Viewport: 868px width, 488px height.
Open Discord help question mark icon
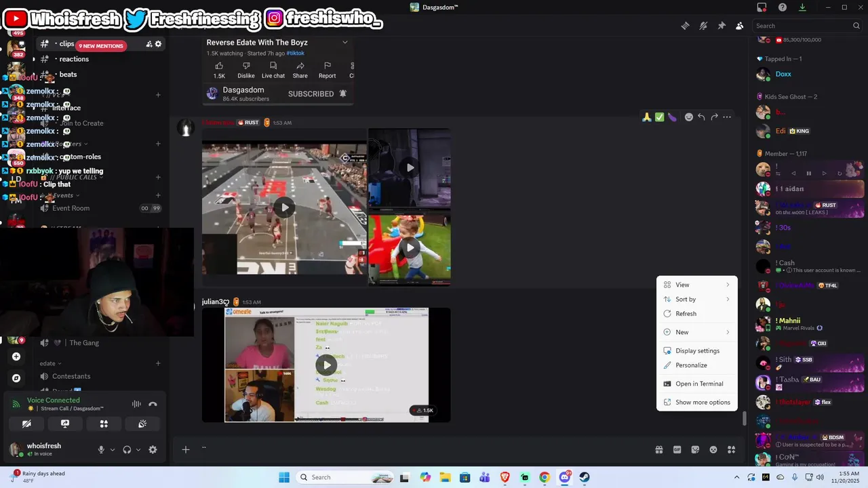point(783,7)
